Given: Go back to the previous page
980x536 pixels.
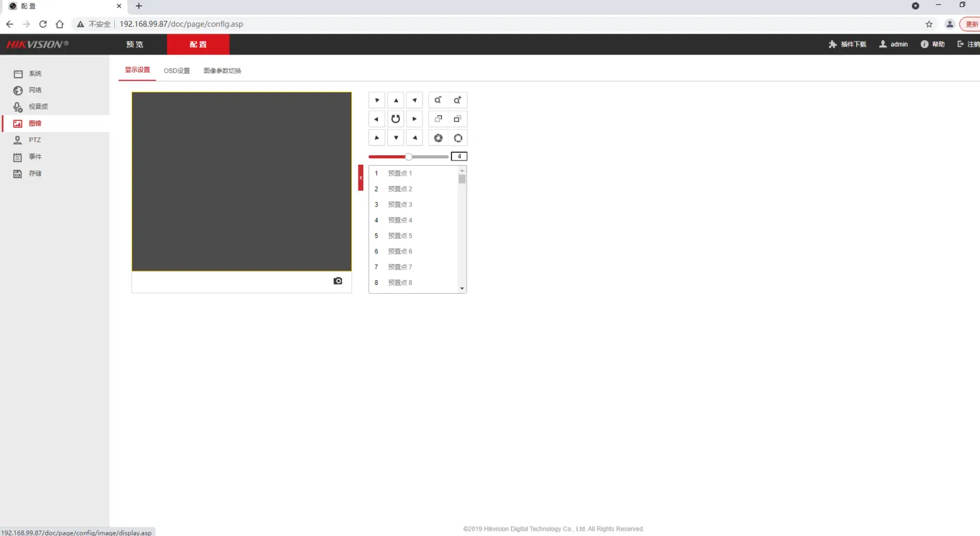Looking at the screenshot, I should point(9,24).
